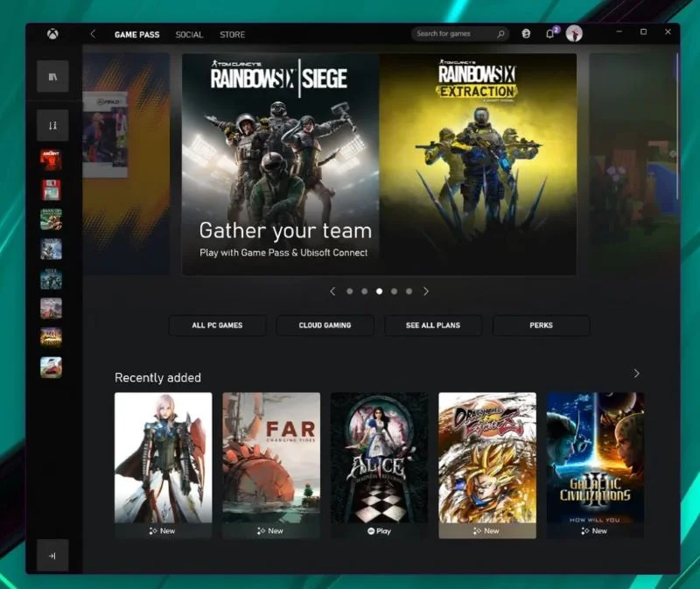Open My Library from the sidebar
Viewport: 700px width, 589px height.
click(x=52, y=76)
